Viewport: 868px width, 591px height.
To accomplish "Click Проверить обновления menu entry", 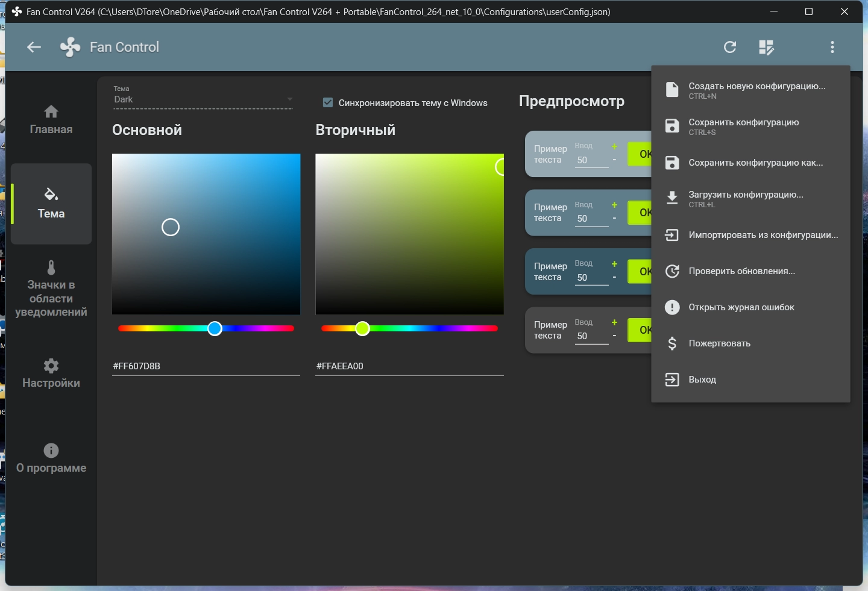I will pyautogui.click(x=741, y=271).
